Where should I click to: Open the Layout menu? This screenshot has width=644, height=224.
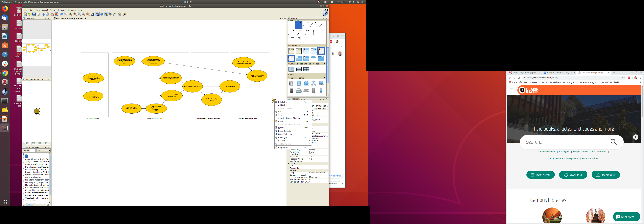[45, 10]
